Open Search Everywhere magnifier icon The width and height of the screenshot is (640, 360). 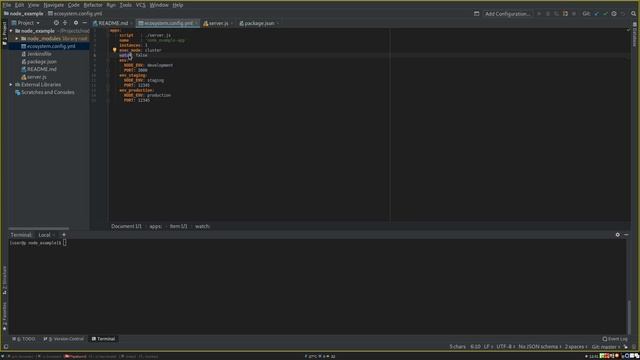coord(633,13)
